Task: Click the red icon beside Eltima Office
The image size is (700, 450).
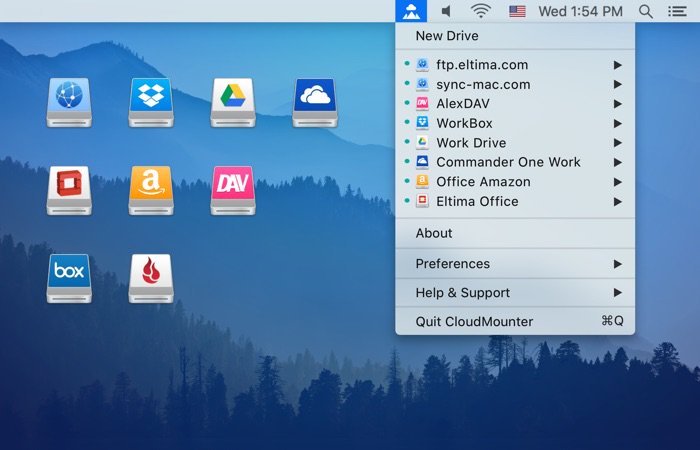Action: (422, 201)
